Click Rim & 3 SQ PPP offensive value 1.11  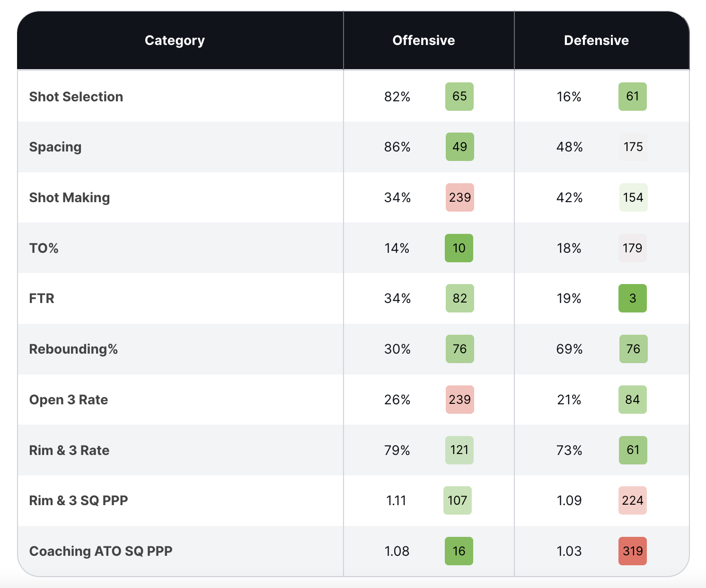[396, 500]
